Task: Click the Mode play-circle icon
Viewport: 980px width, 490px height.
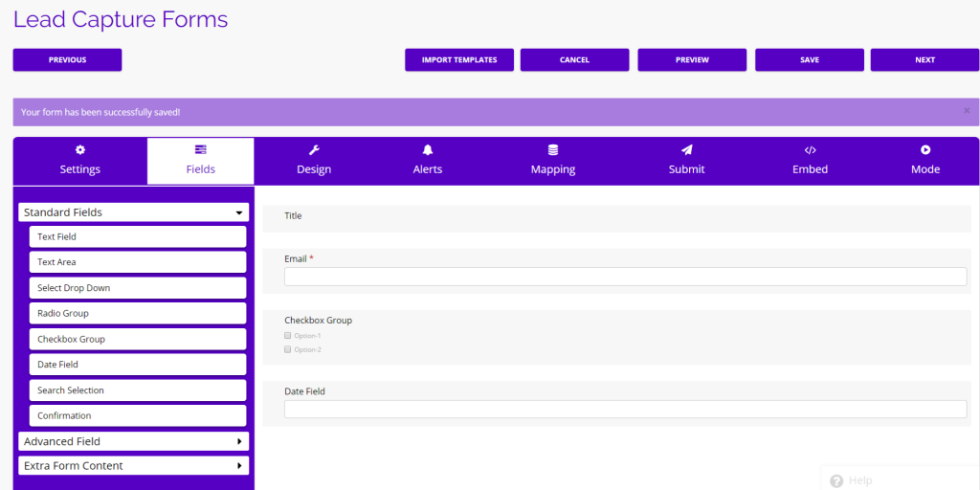Action: tap(925, 150)
